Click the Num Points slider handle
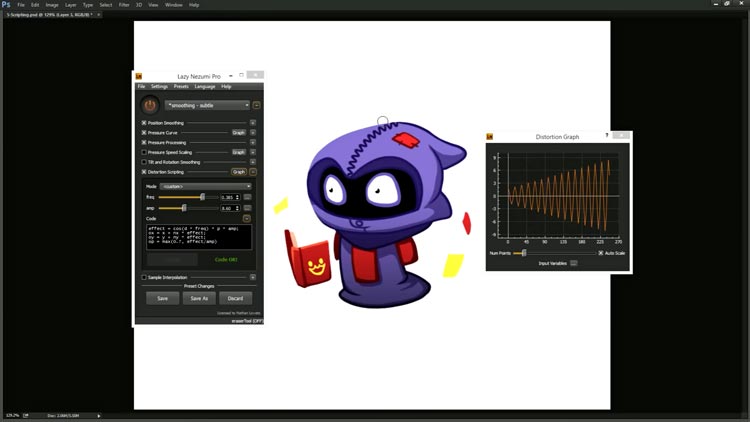Image resolution: width=750 pixels, height=422 pixels. click(523, 253)
